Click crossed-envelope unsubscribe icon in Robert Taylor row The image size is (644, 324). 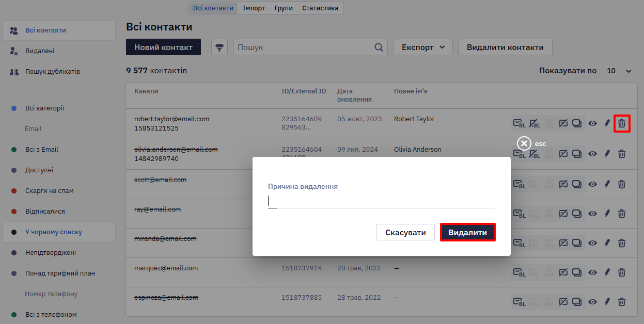(564, 123)
